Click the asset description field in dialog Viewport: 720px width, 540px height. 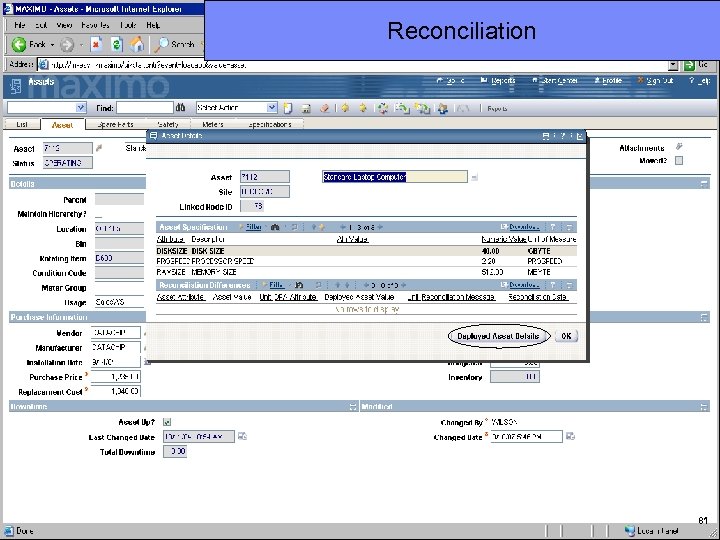point(394,177)
